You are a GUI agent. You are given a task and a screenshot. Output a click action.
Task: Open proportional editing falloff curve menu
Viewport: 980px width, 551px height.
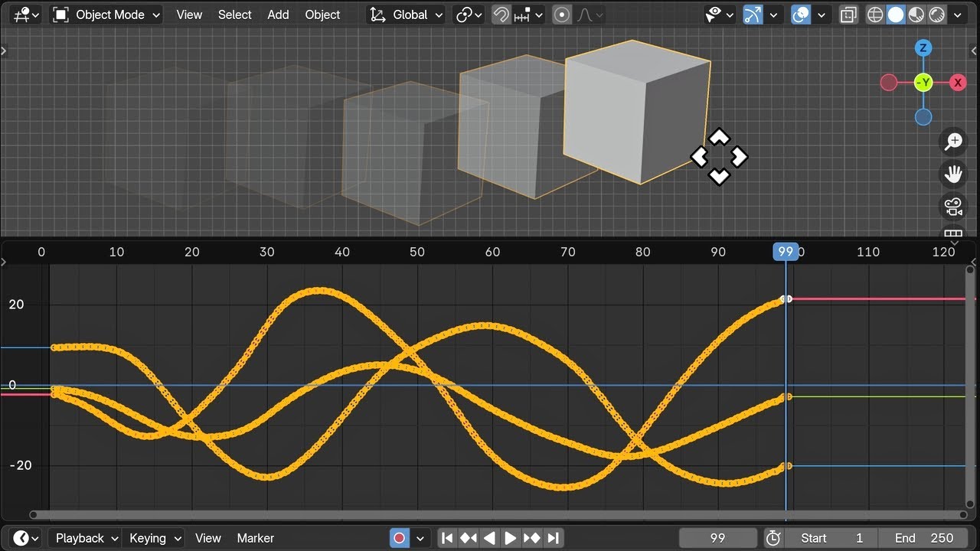pyautogui.click(x=589, y=15)
